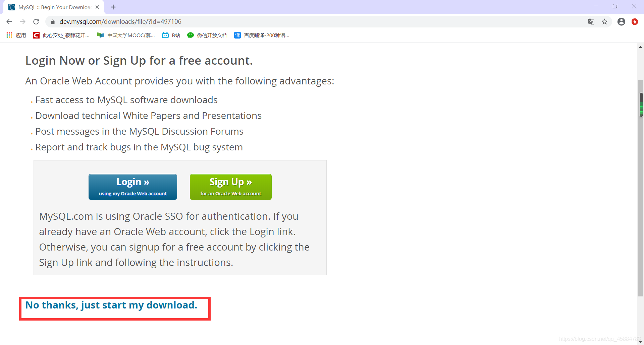Open the Chrome profile avatar
This screenshot has width=644, height=345.
pos(621,22)
